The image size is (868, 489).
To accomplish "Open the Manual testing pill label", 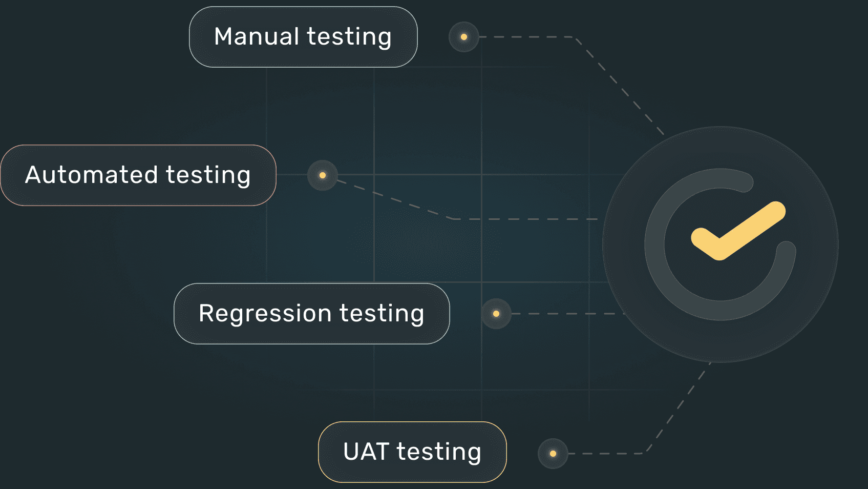I will pyautogui.click(x=303, y=37).
